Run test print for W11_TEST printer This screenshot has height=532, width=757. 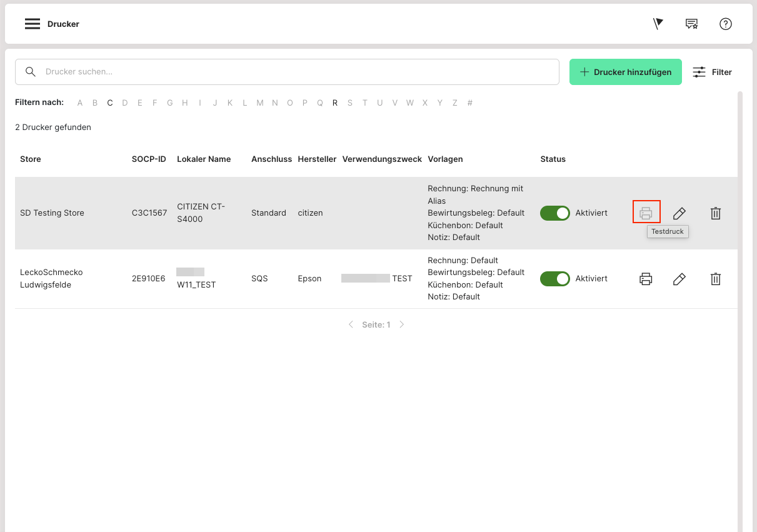[646, 279]
